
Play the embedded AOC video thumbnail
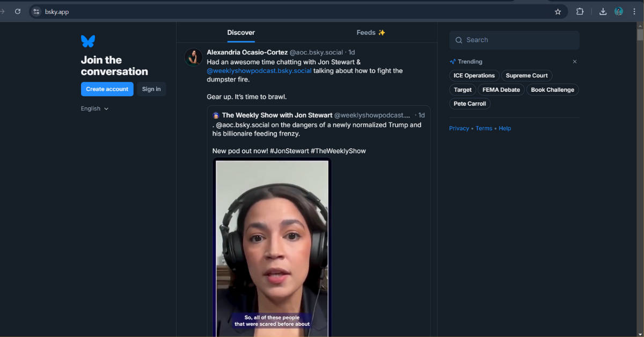[272, 248]
